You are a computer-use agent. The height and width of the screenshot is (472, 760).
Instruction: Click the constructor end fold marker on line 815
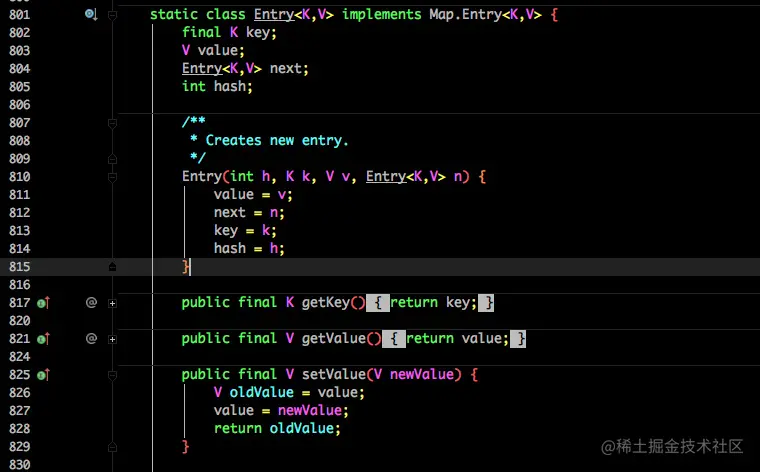[x=112, y=267]
